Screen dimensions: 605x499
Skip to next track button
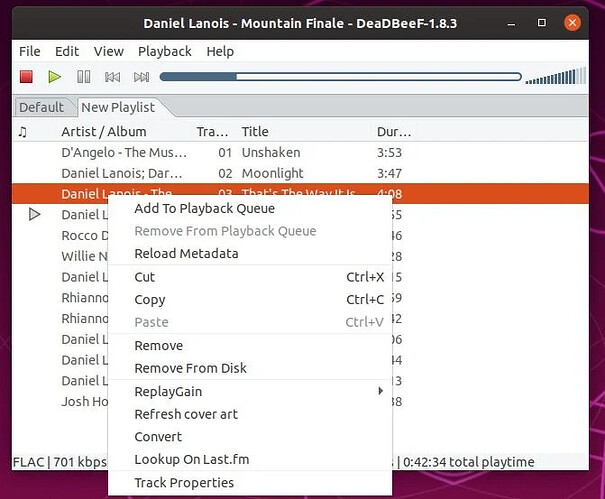tap(141, 77)
